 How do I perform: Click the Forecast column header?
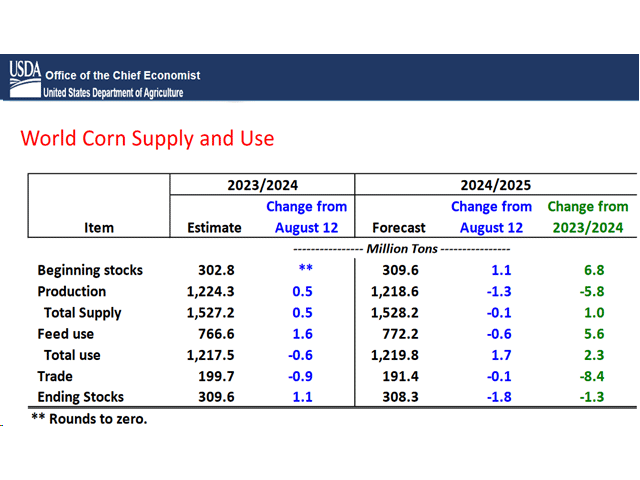[399, 228]
